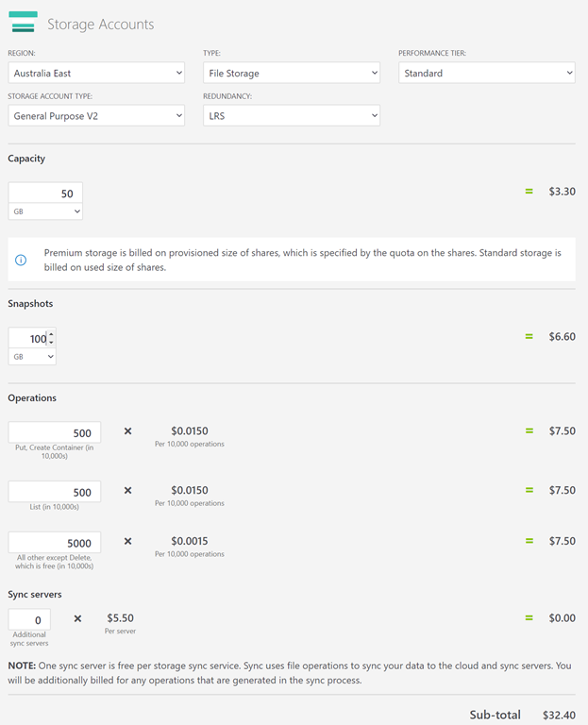This screenshot has width=588, height=725.
Task: Click the Capacity amount input field
Action: [45, 194]
